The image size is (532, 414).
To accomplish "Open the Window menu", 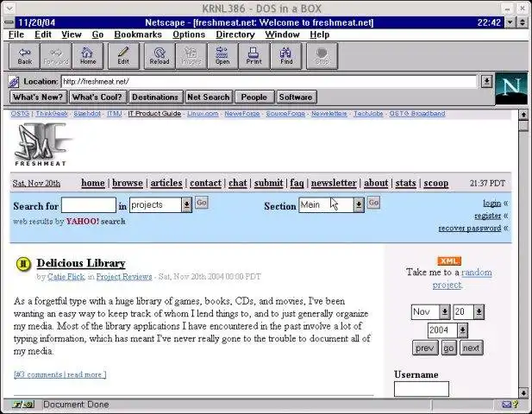I will click(282, 34).
